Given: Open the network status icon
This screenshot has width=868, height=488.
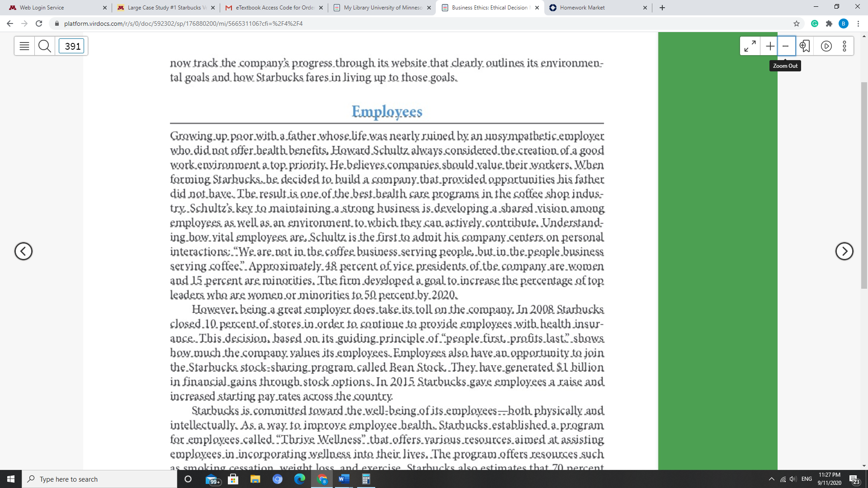Looking at the screenshot, I should coord(783,479).
